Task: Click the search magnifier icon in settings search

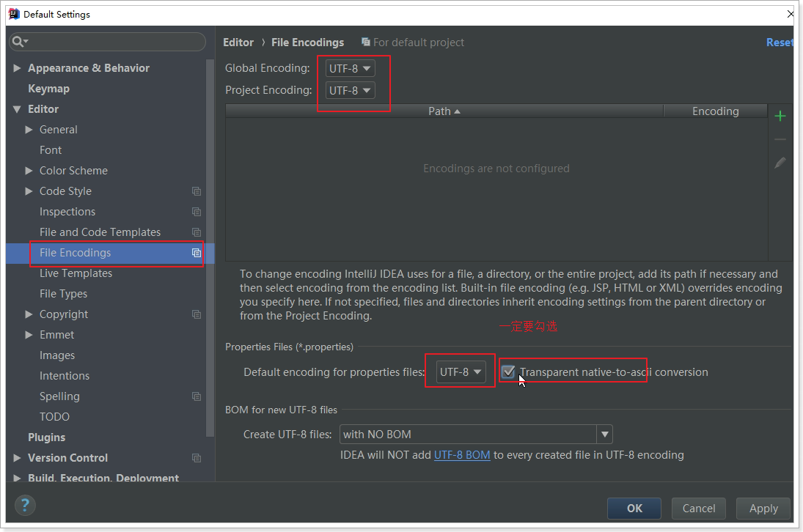Action: [20, 42]
